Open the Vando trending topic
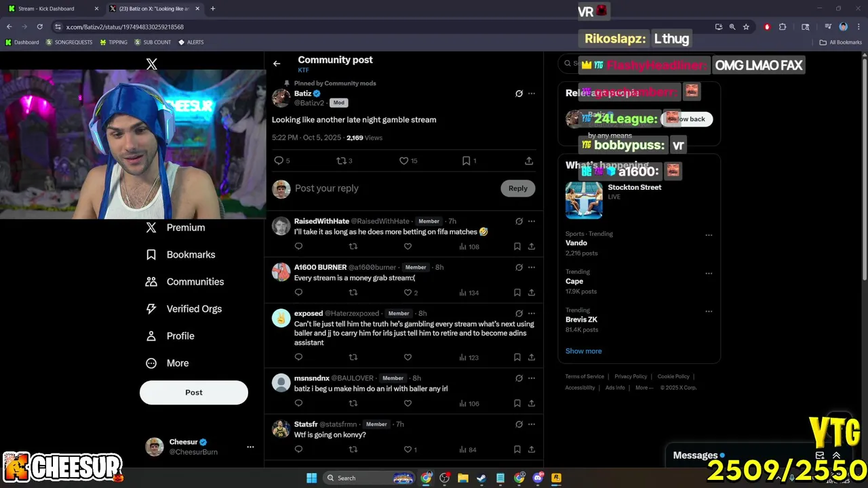 576,243
